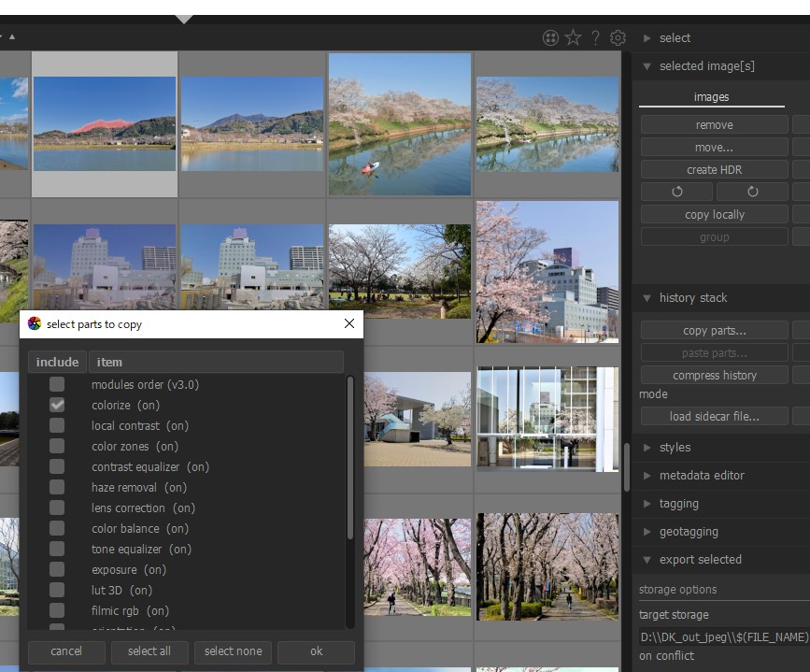Switch to the images tab
Screen dimensions: 810x672
711,97
